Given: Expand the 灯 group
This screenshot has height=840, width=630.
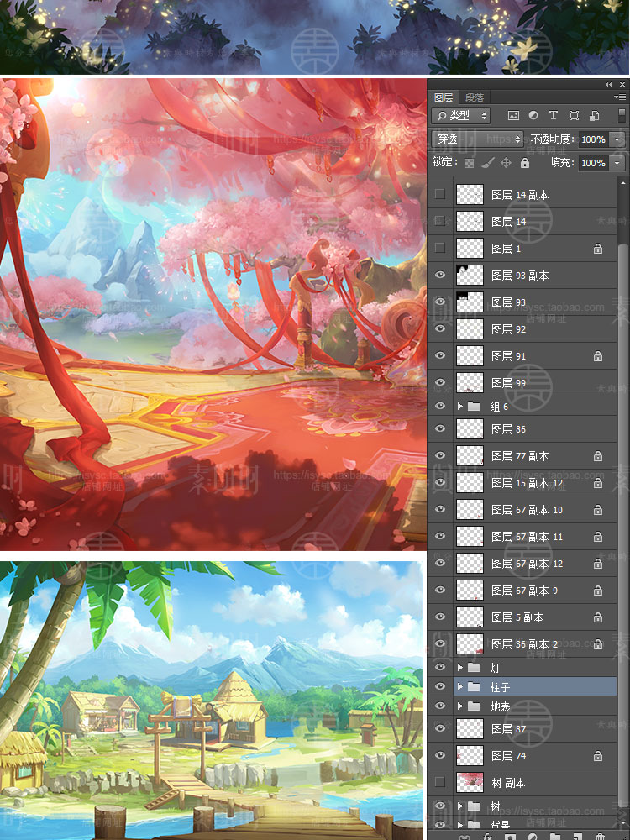Looking at the screenshot, I should (459, 668).
